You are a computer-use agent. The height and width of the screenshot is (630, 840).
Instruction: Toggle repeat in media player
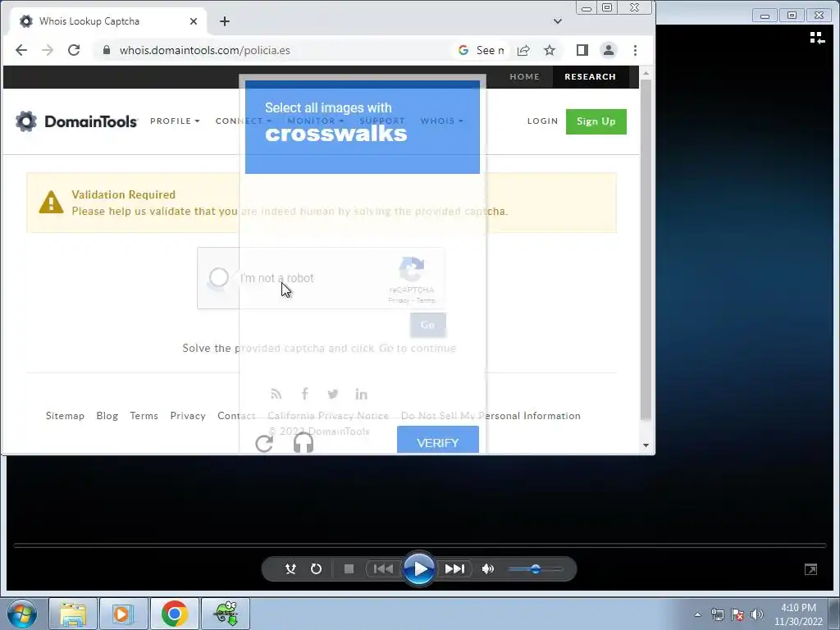[316, 569]
